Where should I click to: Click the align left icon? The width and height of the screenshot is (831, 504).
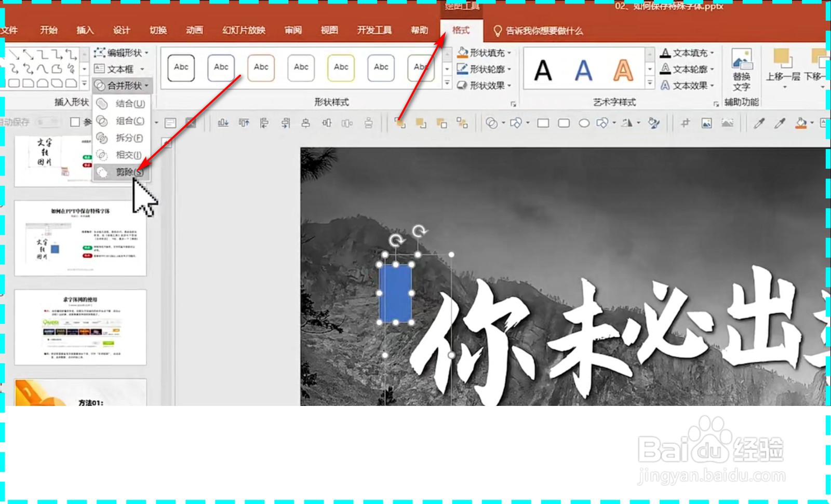[264, 123]
